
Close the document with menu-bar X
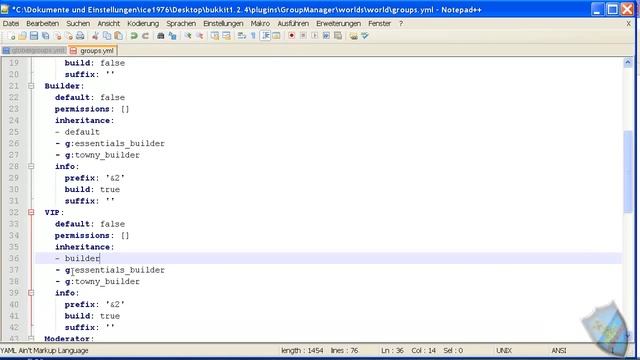coord(629,24)
